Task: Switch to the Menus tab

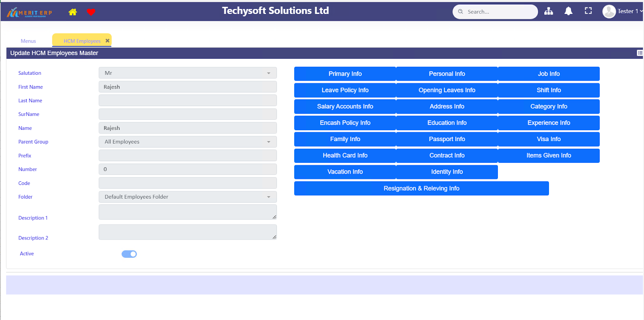Action: pyautogui.click(x=28, y=41)
